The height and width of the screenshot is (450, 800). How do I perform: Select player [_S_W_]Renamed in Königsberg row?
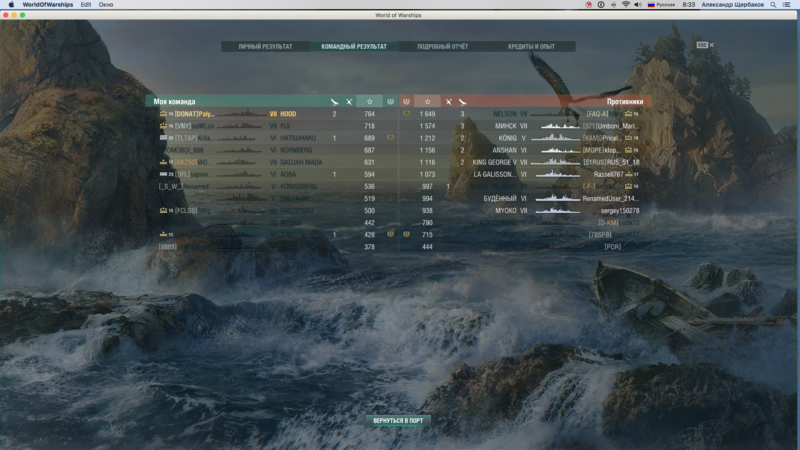tap(184, 186)
